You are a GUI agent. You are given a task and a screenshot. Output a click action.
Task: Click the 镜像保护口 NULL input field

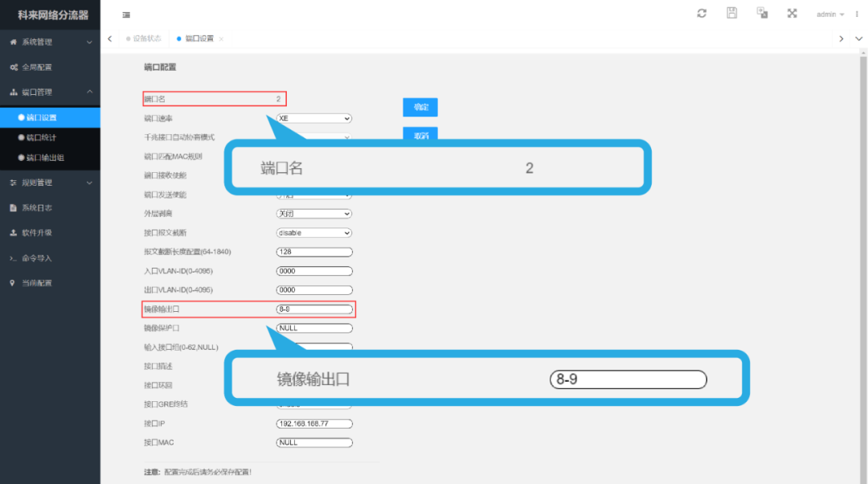pos(314,328)
